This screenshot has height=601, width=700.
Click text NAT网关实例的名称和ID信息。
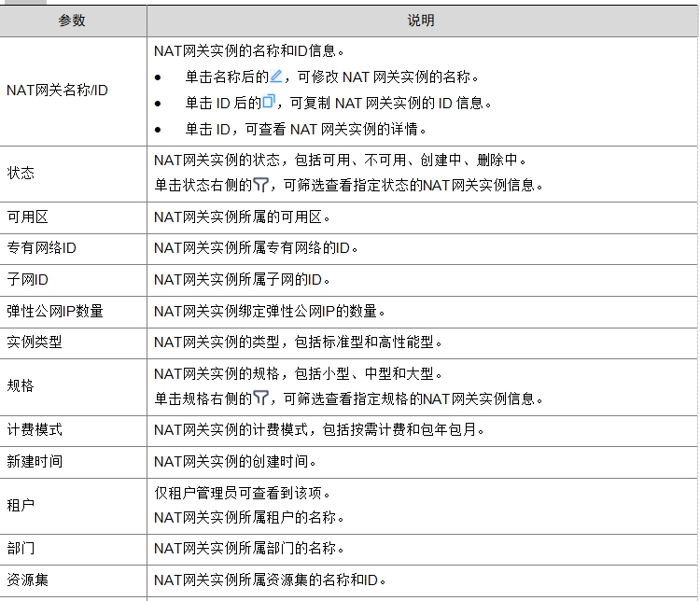pos(249,51)
